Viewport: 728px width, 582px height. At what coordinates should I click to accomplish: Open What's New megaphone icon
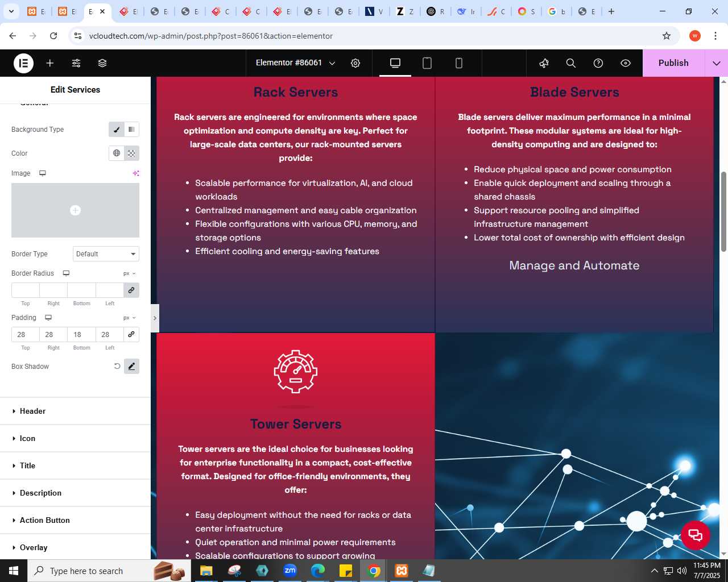(x=544, y=63)
